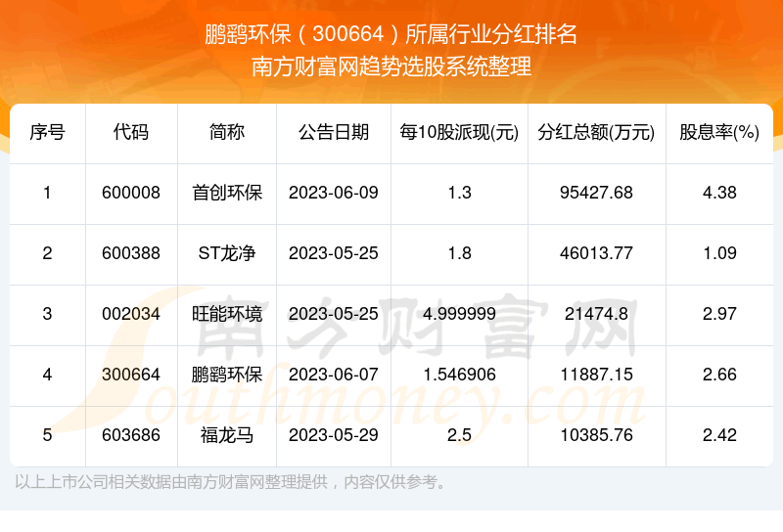Click total dividend 10385.76

596,435
